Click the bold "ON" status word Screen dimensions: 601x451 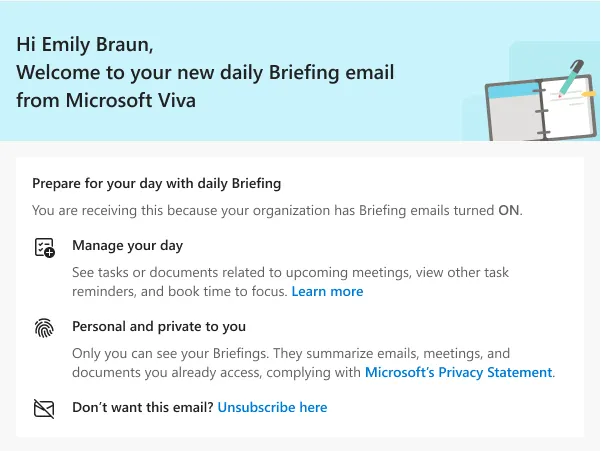pyautogui.click(x=510, y=210)
